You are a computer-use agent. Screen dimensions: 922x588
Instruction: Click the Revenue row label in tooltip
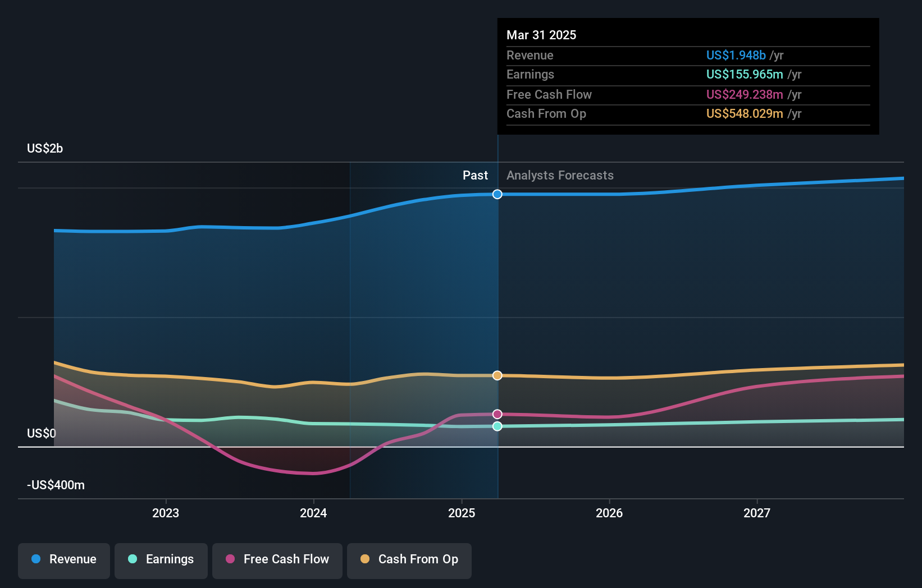click(530, 55)
